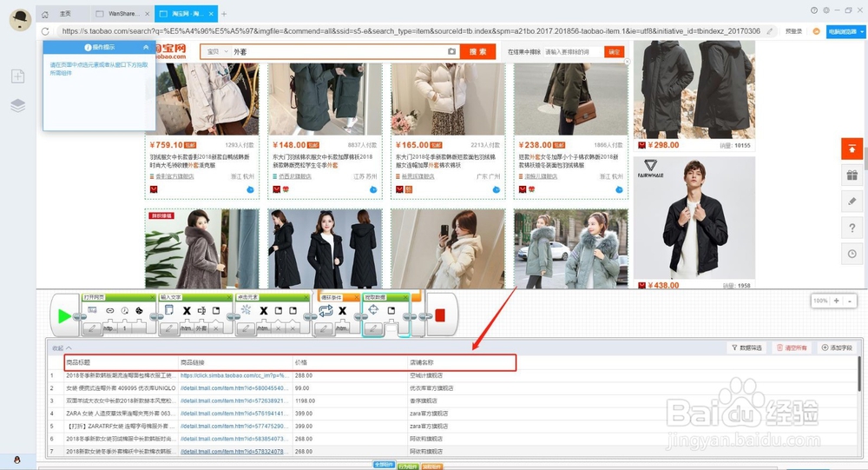Close the 点击元素 workflow block
The height and width of the screenshot is (470, 868).
(x=306, y=298)
